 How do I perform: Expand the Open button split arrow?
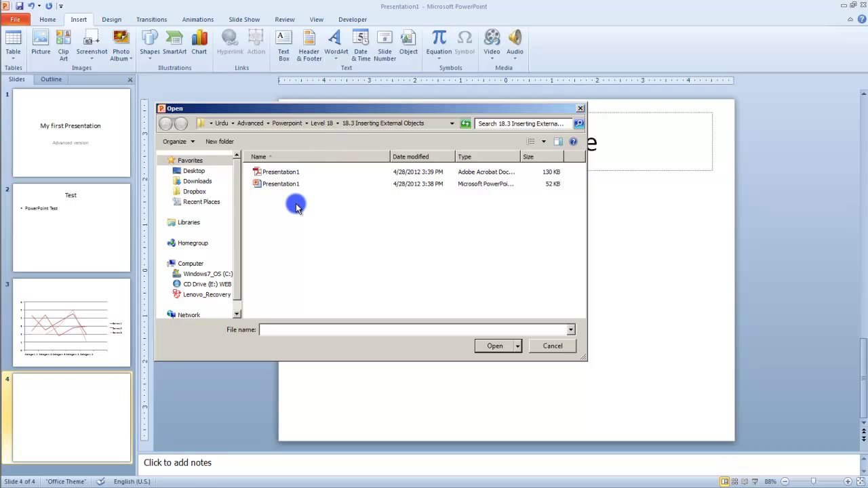click(517, 346)
